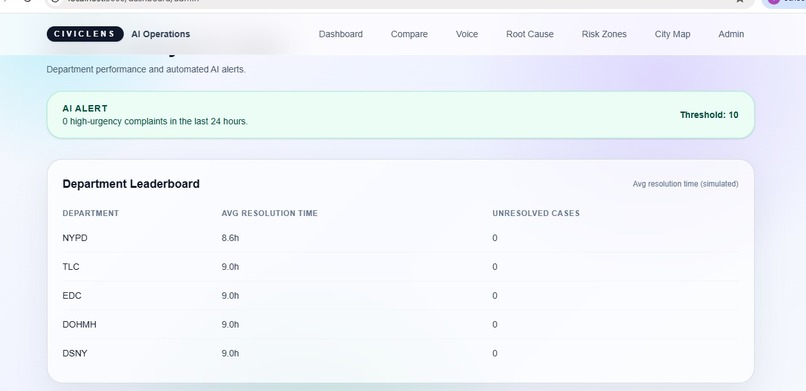Click 'Department performance and automated AI alerts' subtitle
The width and height of the screenshot is (806, 391).
coord(146,69)
